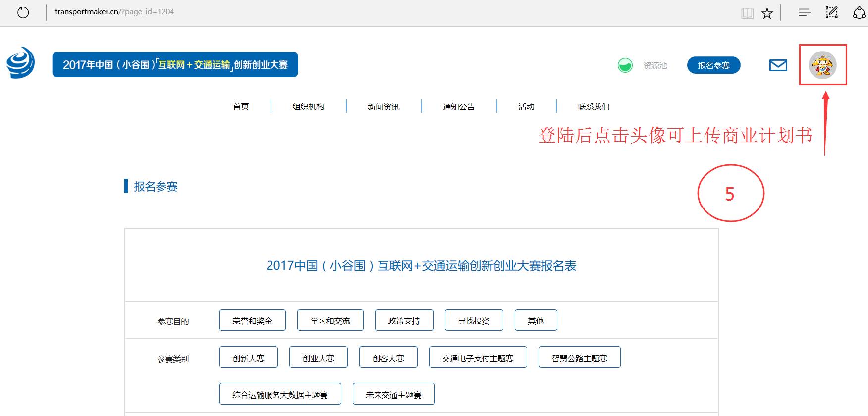
Task: Click the blue globe site logo
Action: [20, 63]
